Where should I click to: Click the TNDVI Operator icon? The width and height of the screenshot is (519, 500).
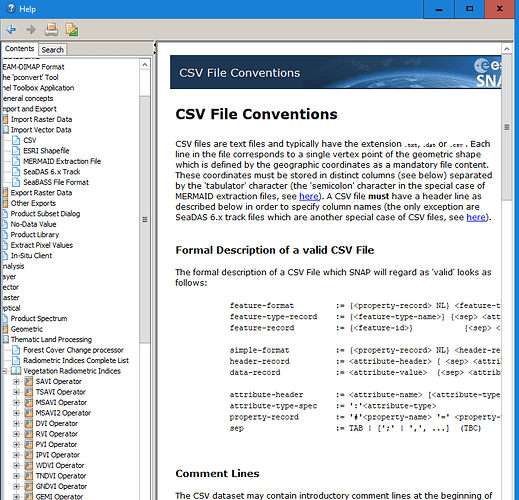pyautogui.click(x=29, y=476)
